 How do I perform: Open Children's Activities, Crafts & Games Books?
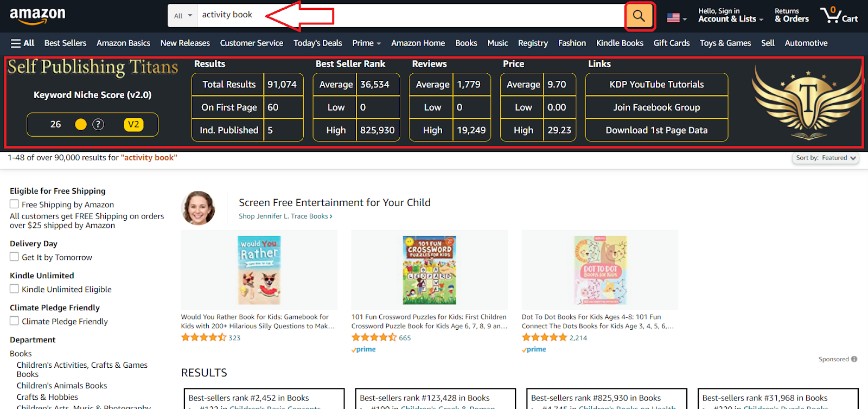pyautogui.click(x=82, y=369)
